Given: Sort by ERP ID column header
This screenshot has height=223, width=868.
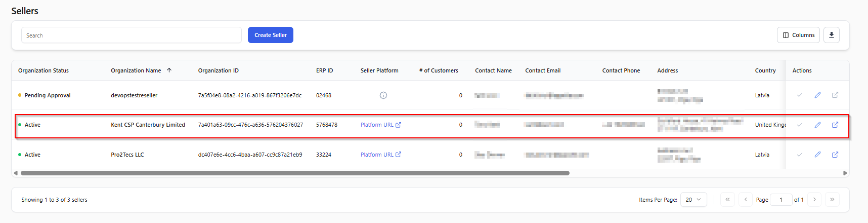Looking at the screenshot, I should pos(325,70).
